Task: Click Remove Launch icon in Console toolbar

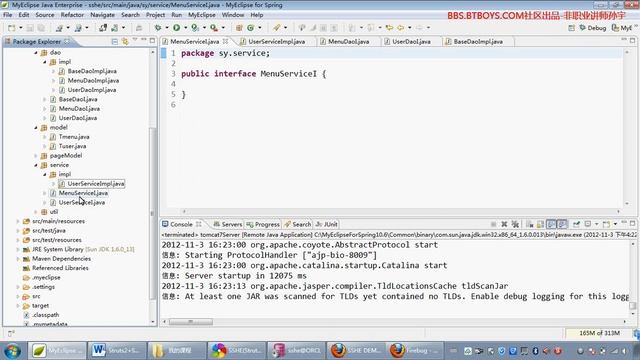Action: [x=504, y=224]
